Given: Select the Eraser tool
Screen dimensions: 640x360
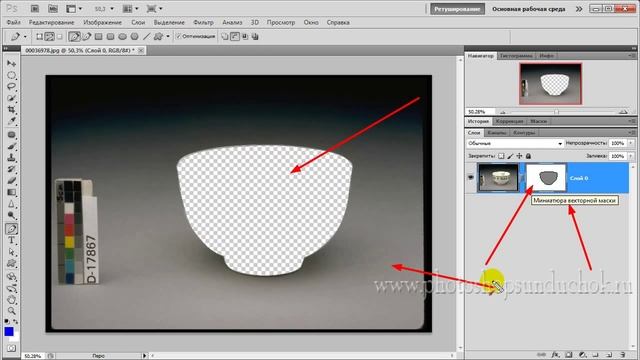Looking at the screenshot, I should (11, 180).
